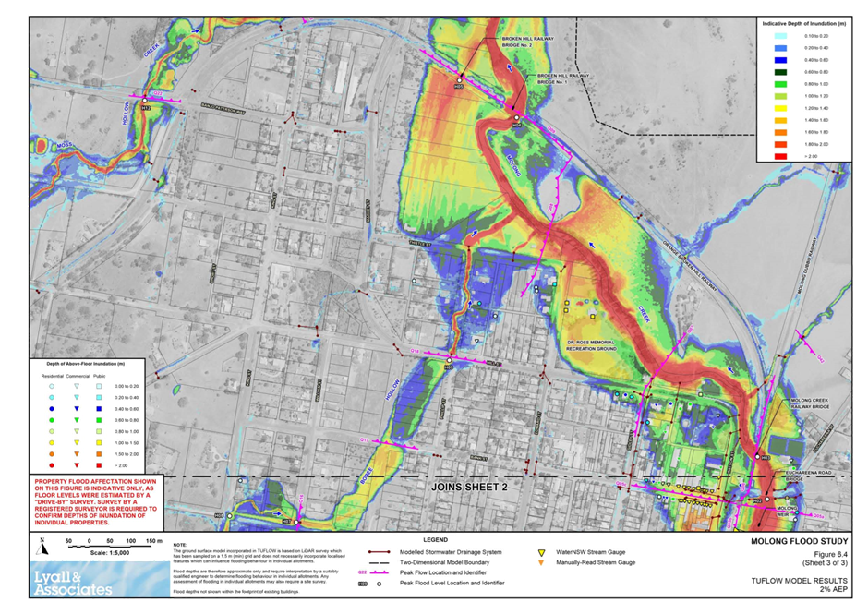Click the cyan Public square for 0.20 to 0.40
Screen dimensions: 868x614
coord(99,398)
